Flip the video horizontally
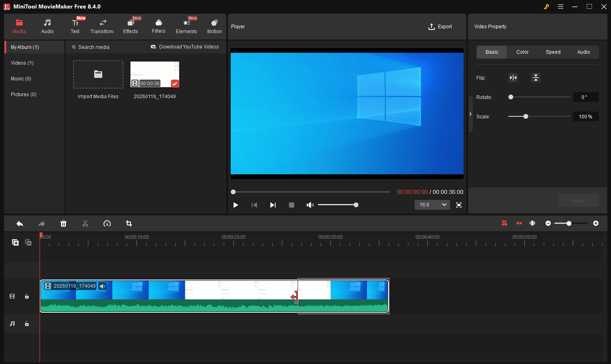 pyautogui.click(x=513, y=77)
